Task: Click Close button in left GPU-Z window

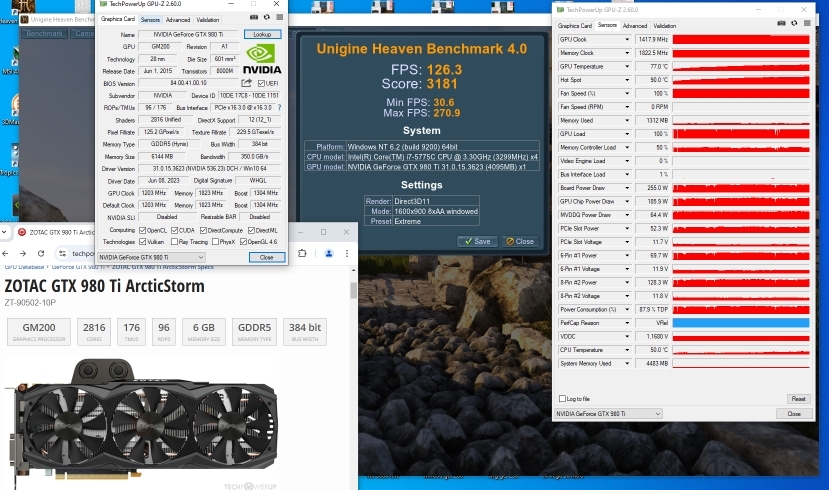Action: (266, 257)
